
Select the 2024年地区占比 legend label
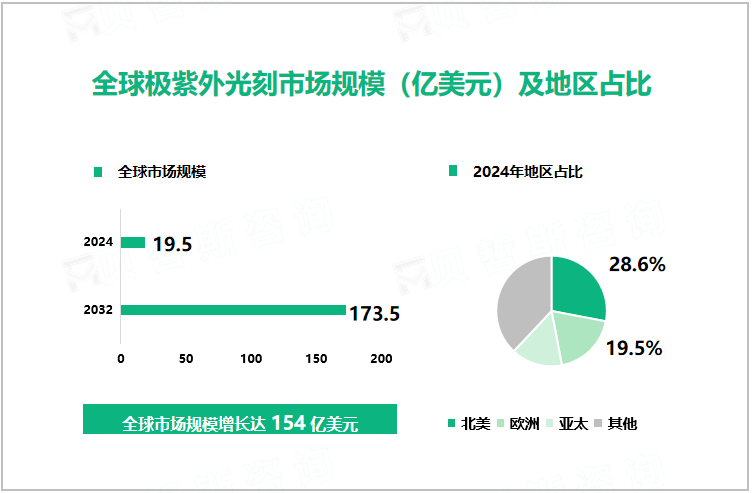click(528, 172)
